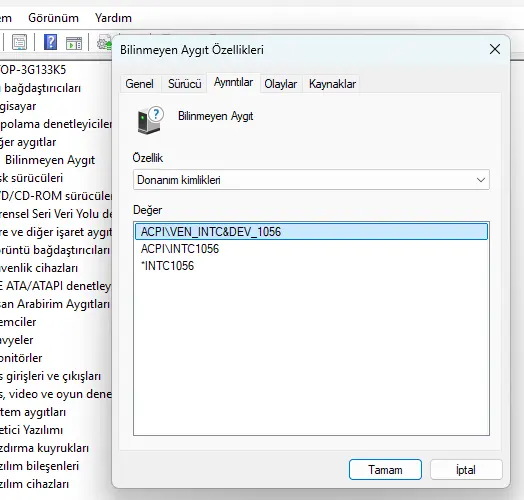Select the DVD/CD-ROM sürücüleri tree item
This screenshot has width=524, height=500.
[56, 196]
